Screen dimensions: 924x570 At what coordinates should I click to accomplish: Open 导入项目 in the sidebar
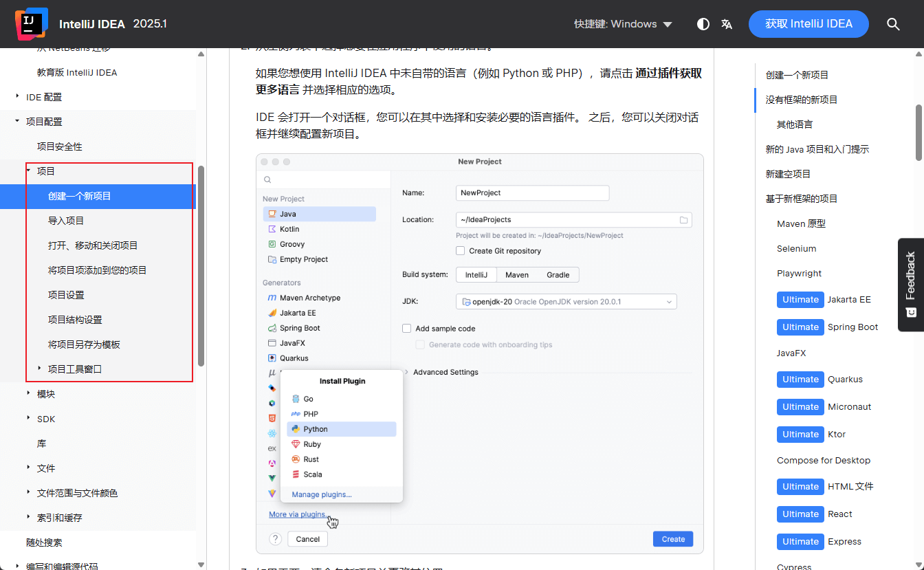(x=66, y=221)
